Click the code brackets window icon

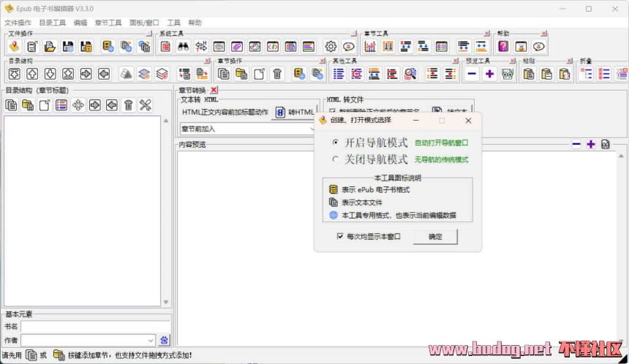[273, 47]
